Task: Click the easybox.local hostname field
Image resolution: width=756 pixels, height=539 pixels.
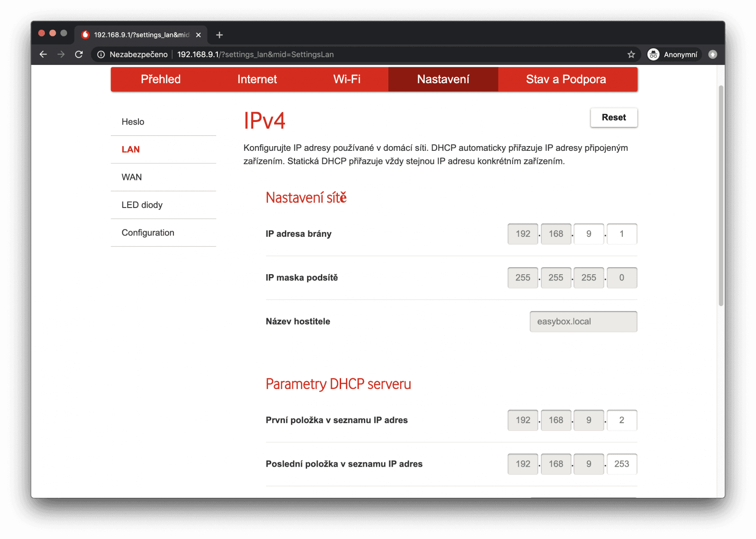Action: click(x=583, y=322)
